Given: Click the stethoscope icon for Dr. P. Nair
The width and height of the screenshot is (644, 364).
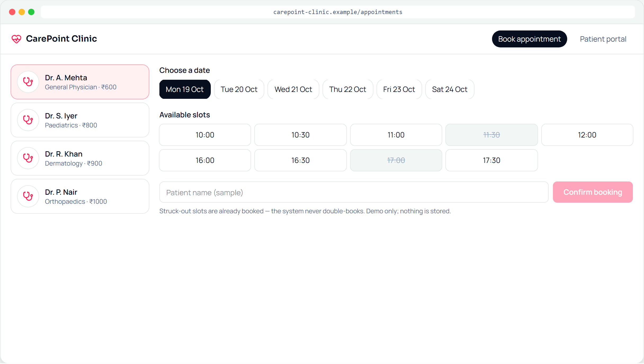Looking at the screenshot, I should (28, 196).
